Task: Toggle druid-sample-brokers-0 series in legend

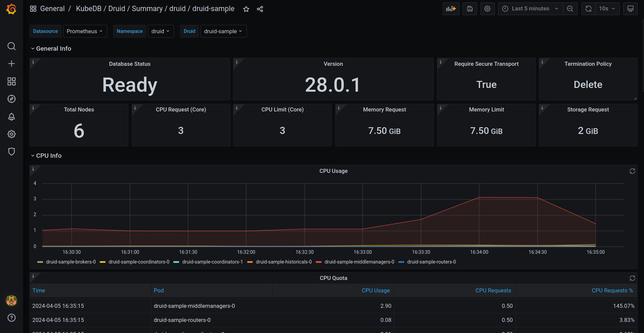Action: [x=71, y=262]
